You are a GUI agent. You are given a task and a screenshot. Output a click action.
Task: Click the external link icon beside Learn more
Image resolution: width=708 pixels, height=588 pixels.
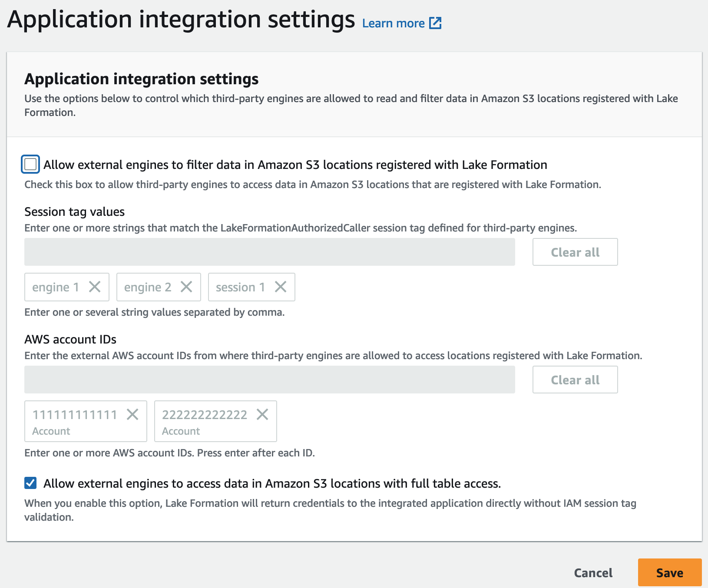point(435,23)
